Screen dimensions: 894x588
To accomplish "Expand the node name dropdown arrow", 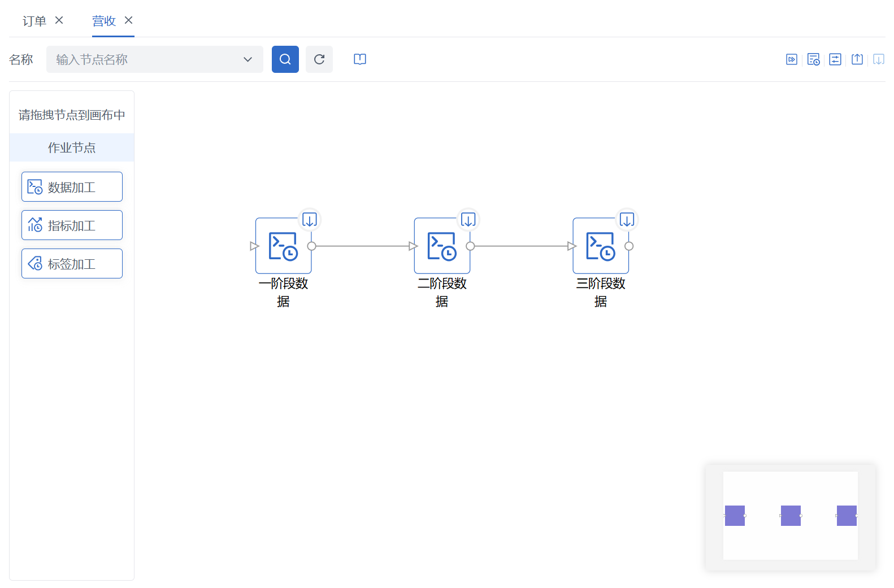I will pos(248,59).
